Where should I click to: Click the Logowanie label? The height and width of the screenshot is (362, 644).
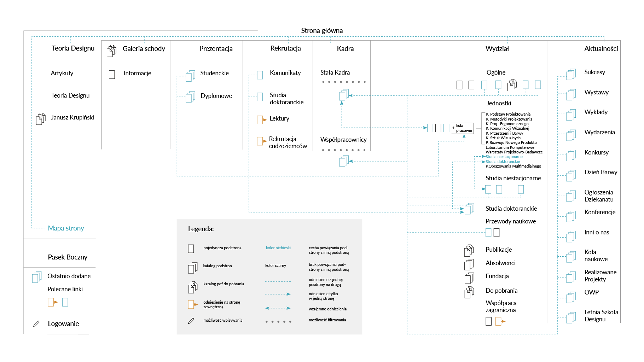63,323
